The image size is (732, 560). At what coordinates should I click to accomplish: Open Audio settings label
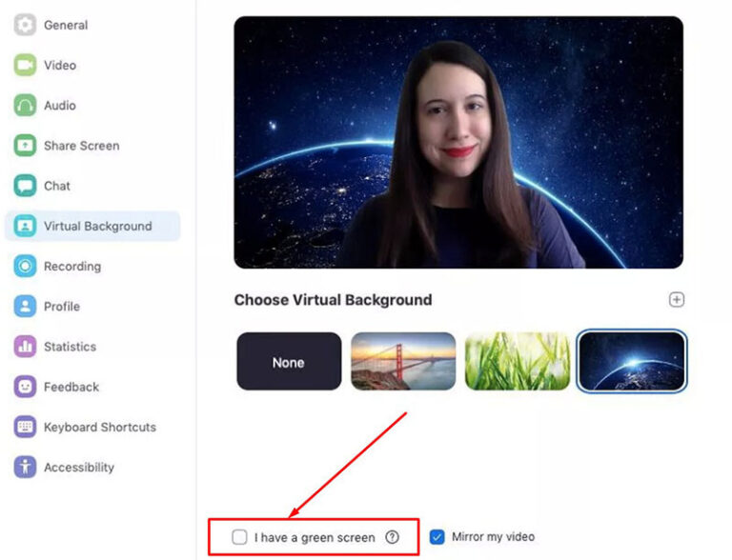60,106
